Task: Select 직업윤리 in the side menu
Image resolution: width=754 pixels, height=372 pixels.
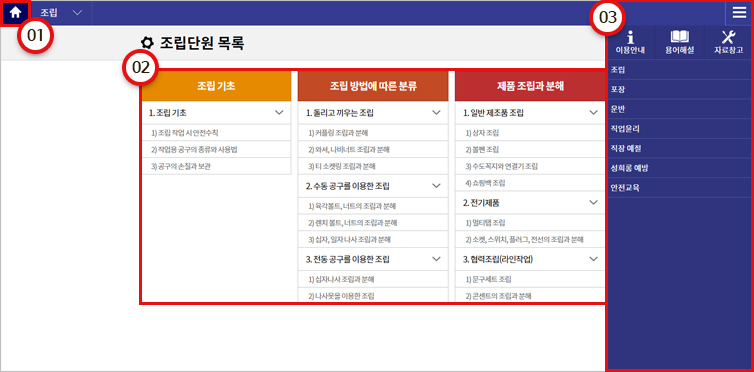Action: pyautogui.click(x=679, y=129)
